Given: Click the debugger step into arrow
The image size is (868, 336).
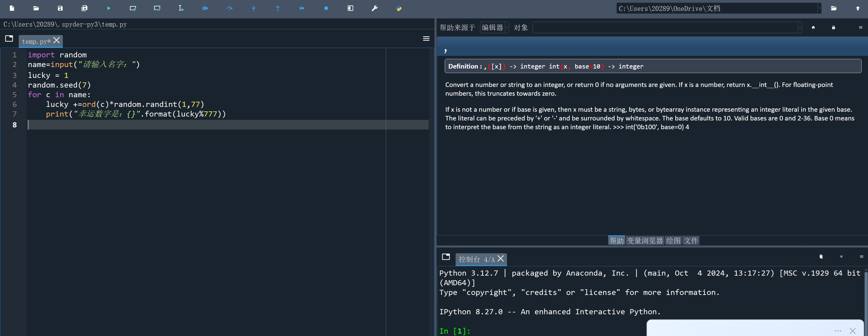Looking at the screenshot, I should pos(253,8).
